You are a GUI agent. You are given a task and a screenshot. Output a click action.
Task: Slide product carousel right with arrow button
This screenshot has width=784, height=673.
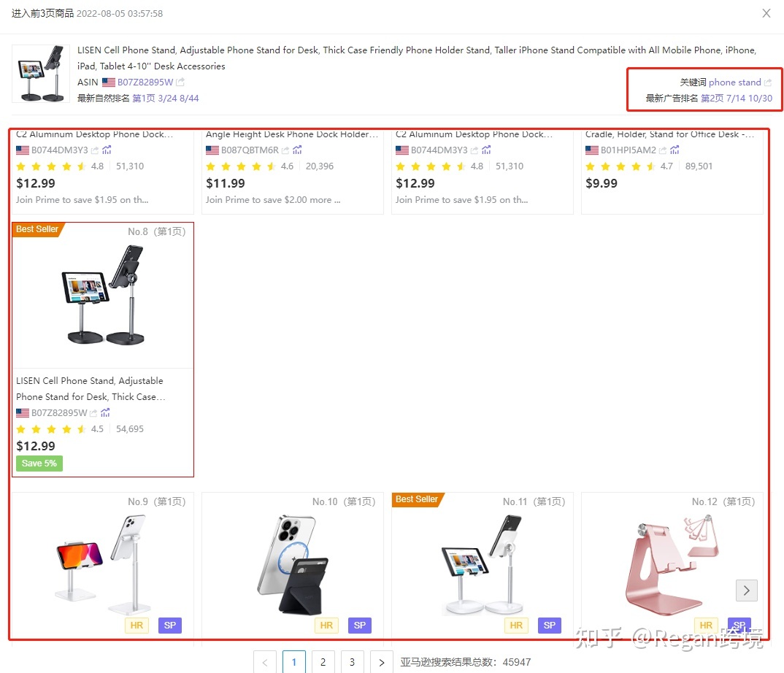pyautogui.click(x=747, y=591)
